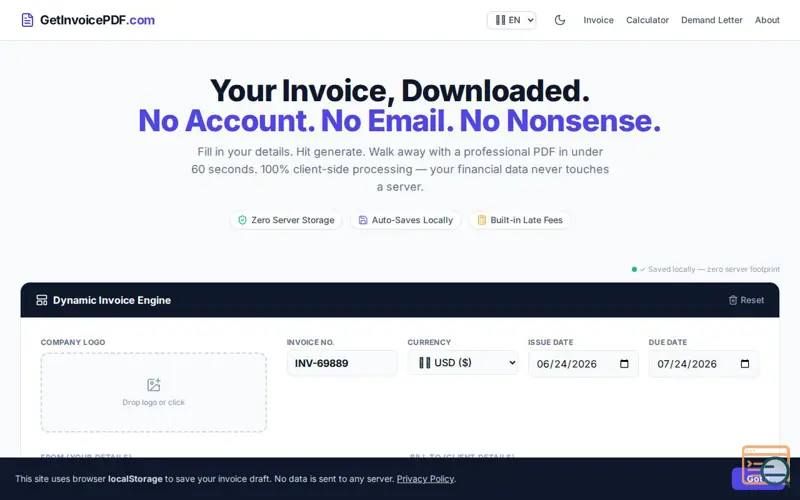Viewport: 800px width, 500px height.
Task: Go to the Invoice nav item
Action: coord(598,20)
